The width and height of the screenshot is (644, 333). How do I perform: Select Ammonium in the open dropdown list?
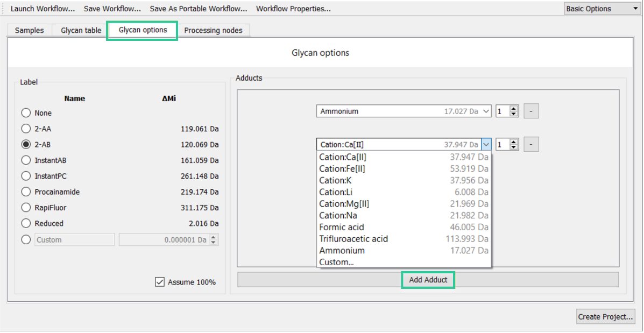pyautogui.click(x=404, y=251)
